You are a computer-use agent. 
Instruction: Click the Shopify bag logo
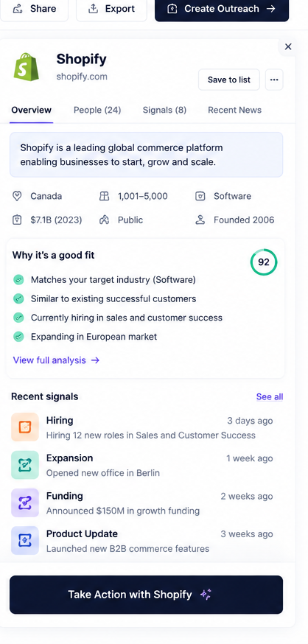[26, 66]
